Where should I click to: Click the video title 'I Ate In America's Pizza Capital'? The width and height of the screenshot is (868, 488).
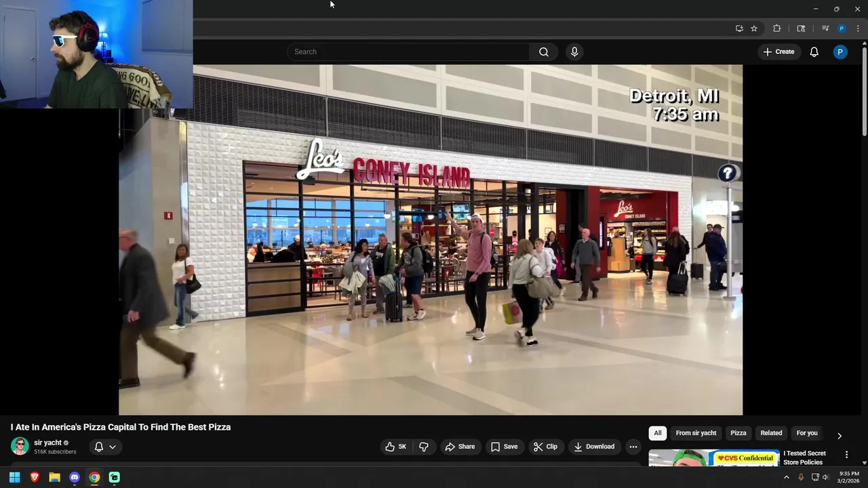click(x=121, y=427)
